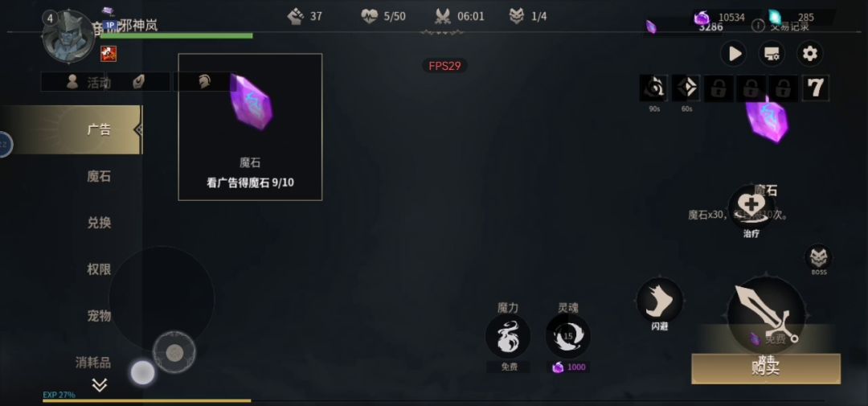Select the 魔力 free item icon

pos(508,336)
